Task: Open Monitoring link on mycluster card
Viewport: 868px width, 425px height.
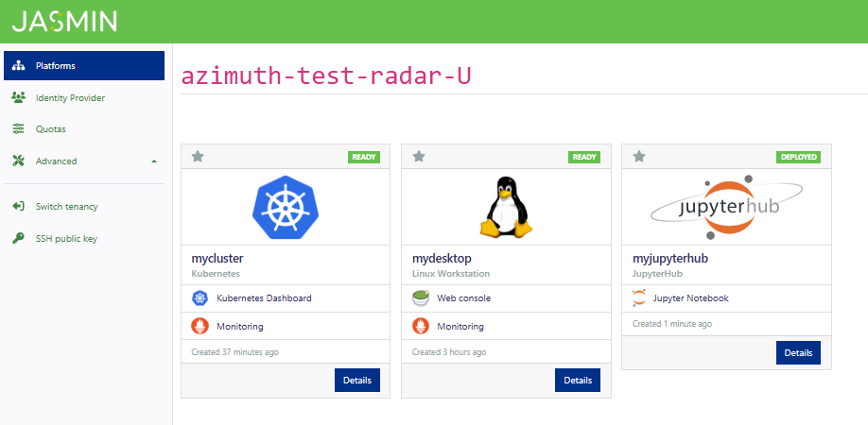Action: [240, 327]
